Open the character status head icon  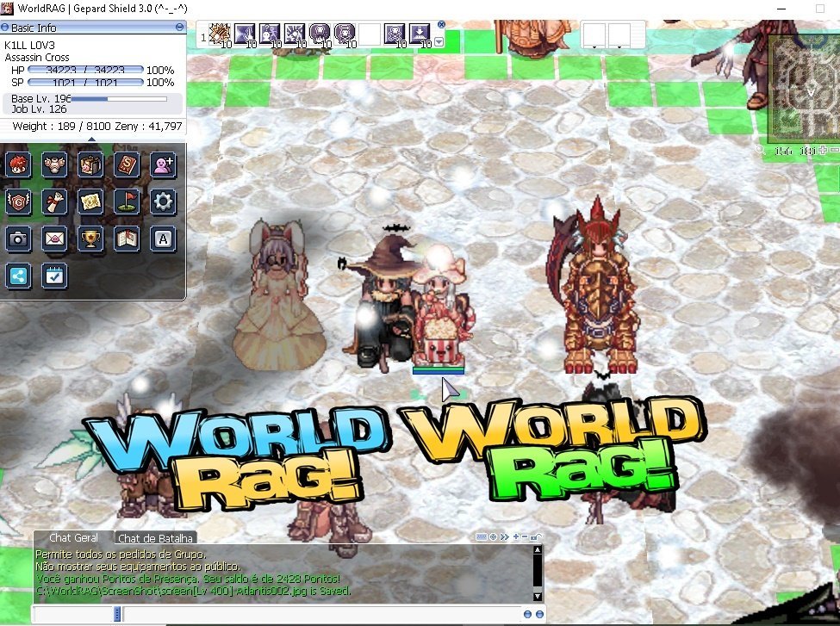click(18, 164)
